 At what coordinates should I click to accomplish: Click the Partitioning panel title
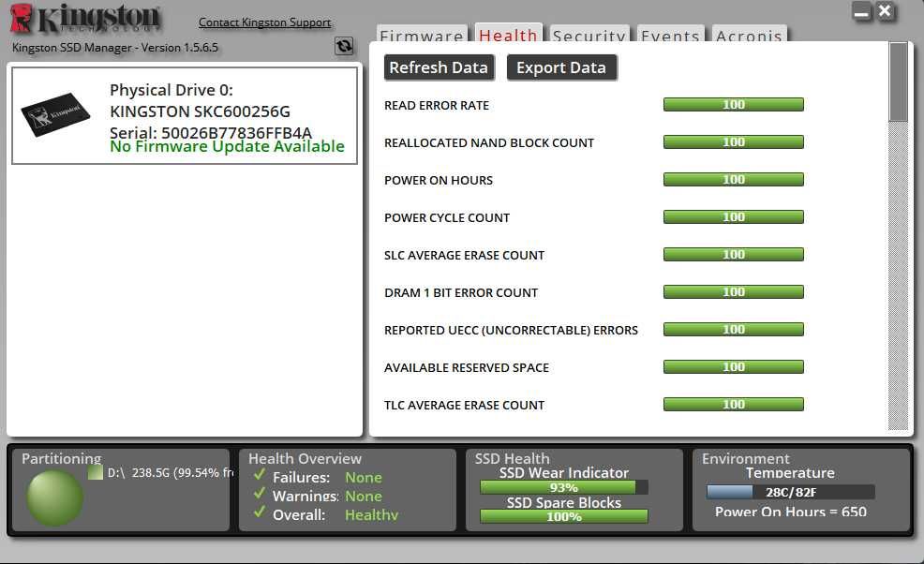pyautogui.click(x=61, y=458)
